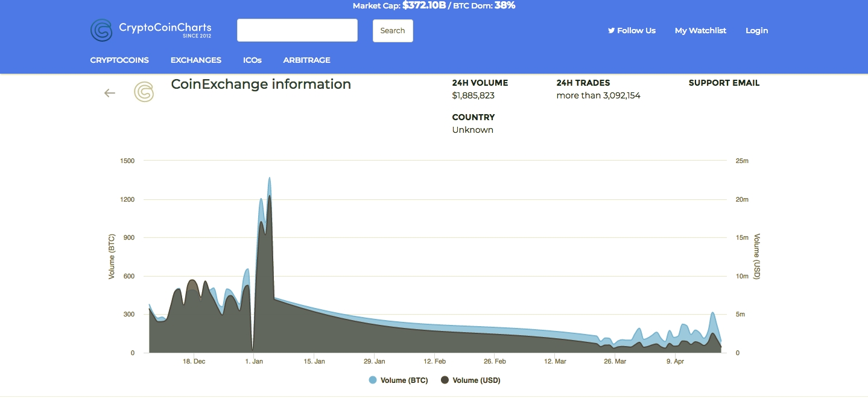Go back using the left arrow icon
Screen dimensions: 868x398
pos(110,93)
